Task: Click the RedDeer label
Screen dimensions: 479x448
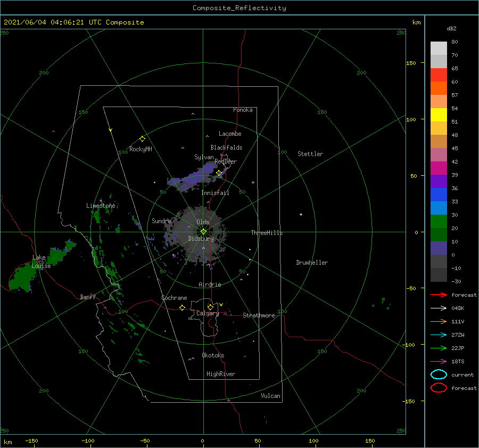Action: [x=226, y=161]
